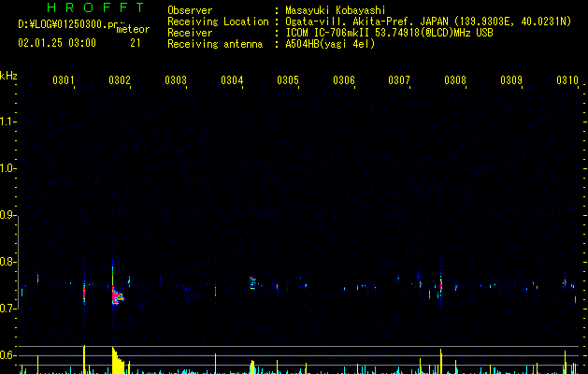
Task: Click the 0304 time marker
Action: click(x=232, y=79)
